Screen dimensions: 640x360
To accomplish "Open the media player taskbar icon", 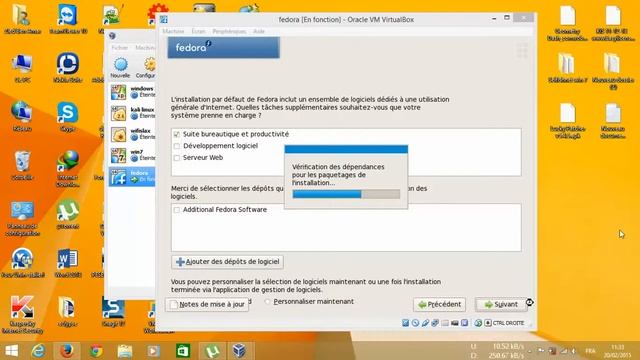I will point(153,351).
